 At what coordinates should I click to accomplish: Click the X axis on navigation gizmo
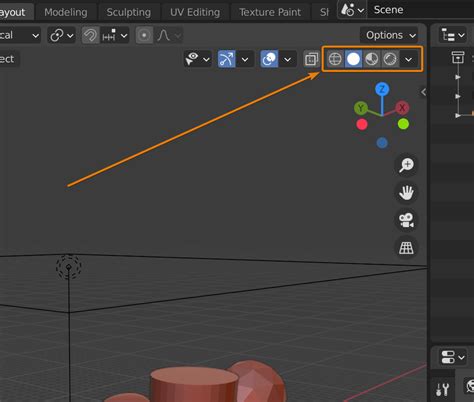pos(402,108)
